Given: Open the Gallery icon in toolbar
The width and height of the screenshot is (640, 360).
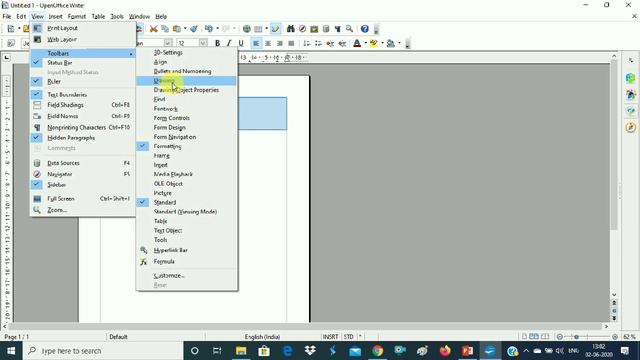Looking at the screenshot, I should tap(314, 29).
